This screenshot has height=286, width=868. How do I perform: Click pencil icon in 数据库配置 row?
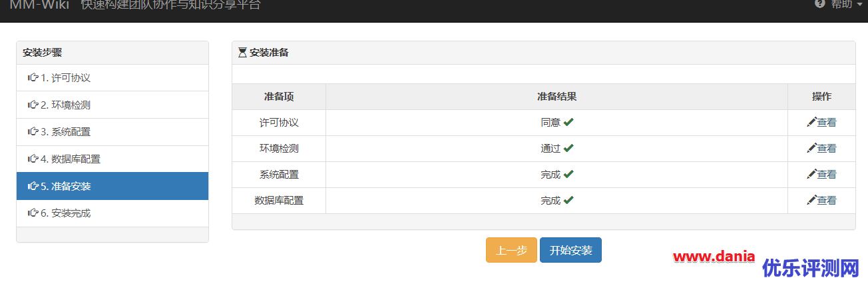click(x=811, y=200)
